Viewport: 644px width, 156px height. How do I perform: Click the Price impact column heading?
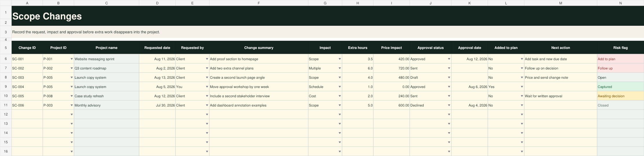392,48
